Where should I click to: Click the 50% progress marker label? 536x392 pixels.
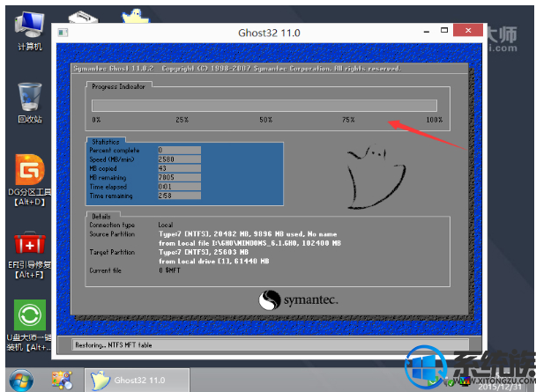[x=265, y=120]
